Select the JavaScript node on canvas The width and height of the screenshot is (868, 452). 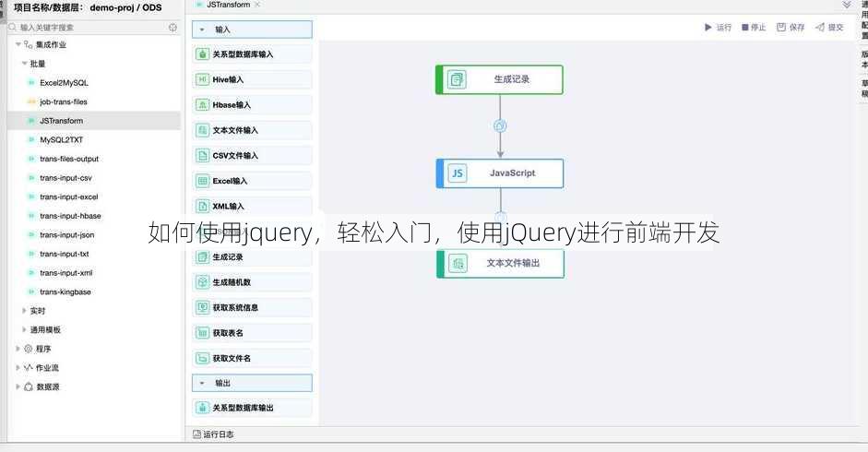[x=500, y=173]
